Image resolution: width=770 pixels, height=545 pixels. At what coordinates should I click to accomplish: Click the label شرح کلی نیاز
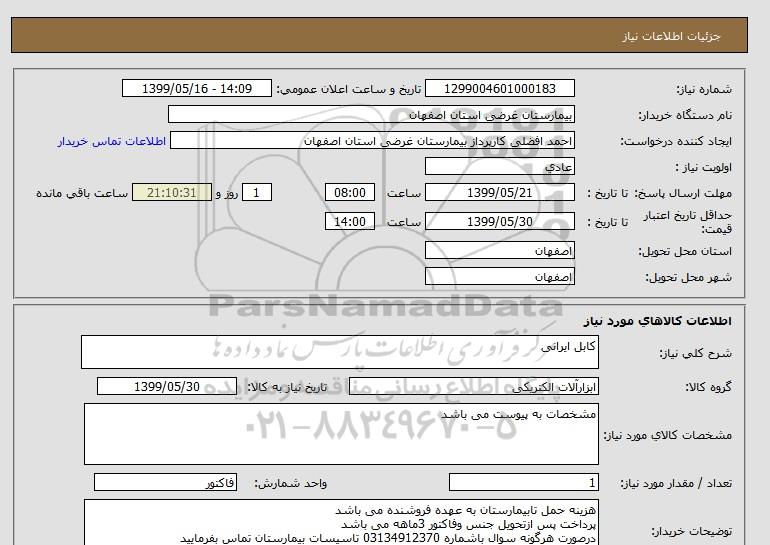(695, 353)
